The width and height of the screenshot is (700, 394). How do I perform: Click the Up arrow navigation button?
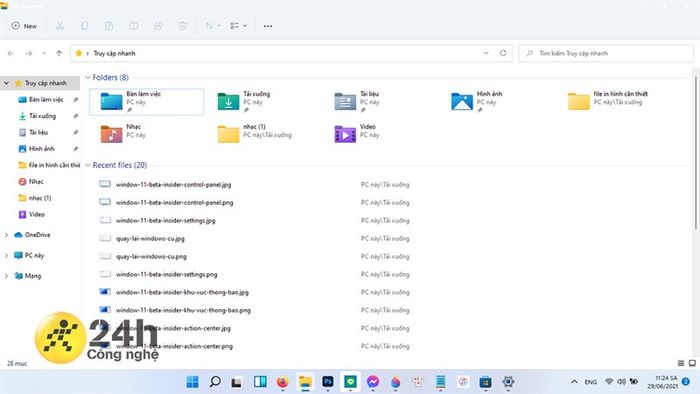click(59, 53)
